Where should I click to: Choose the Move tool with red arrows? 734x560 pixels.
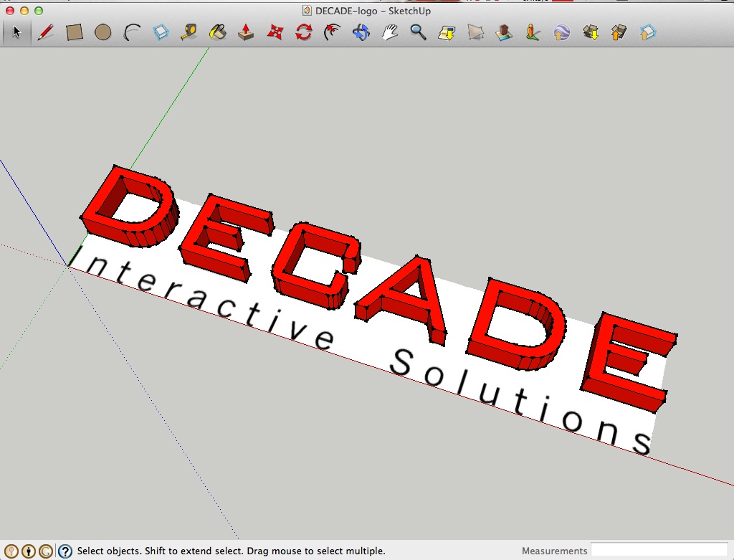tap(275, 32)
